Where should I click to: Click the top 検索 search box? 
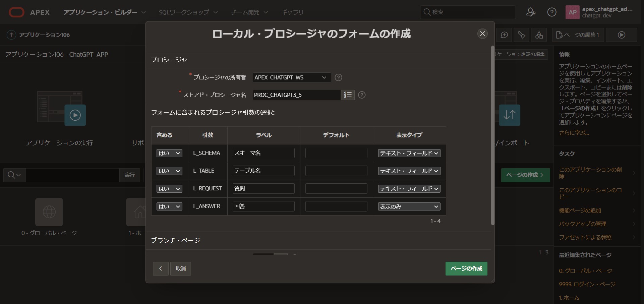pos(468,12)
